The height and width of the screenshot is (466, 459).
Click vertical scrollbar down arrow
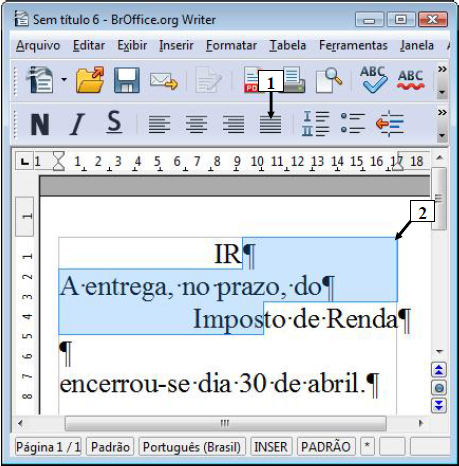[439, 351]
